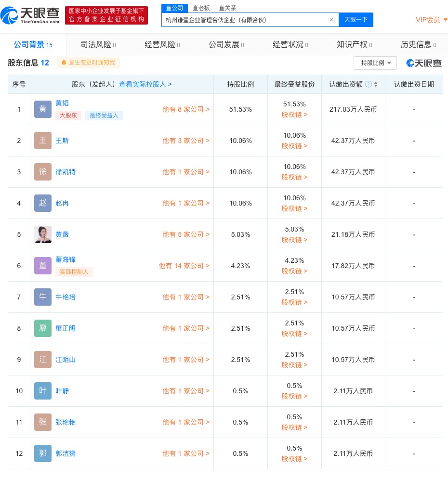The width and height of the screenshot is (448, 478).
Task: Expand 查看实际控股人 link
Action: [x=145, y=84]
